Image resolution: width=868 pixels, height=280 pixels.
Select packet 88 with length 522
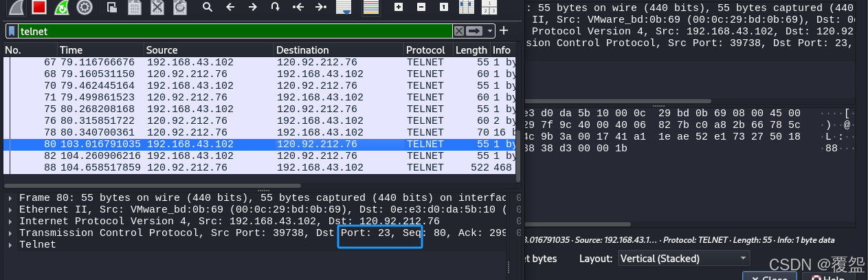click(259, 168)
